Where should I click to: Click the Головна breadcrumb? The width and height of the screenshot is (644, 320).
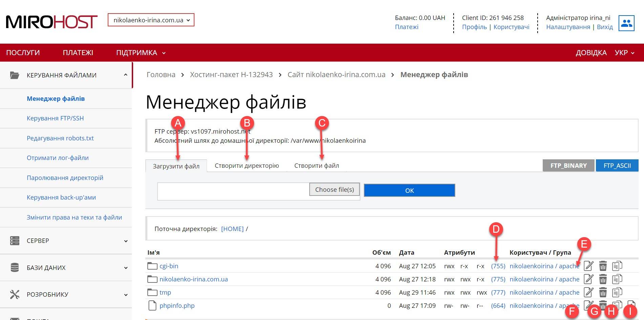tap(161, 74)
